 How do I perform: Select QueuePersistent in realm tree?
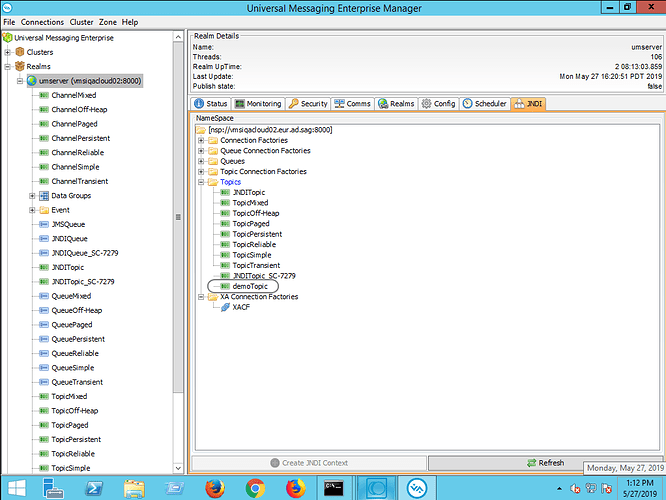(x=78, y=339)
